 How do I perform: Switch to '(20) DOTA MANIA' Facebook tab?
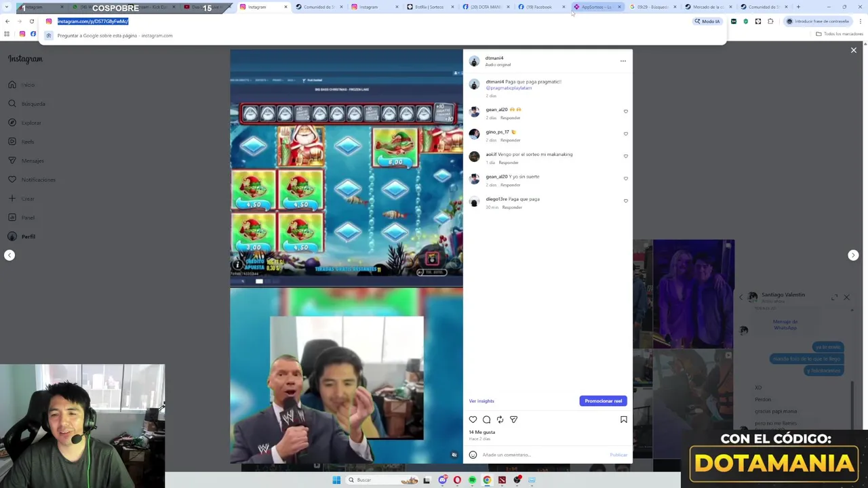pyautogui.click(x=486, y=7)
